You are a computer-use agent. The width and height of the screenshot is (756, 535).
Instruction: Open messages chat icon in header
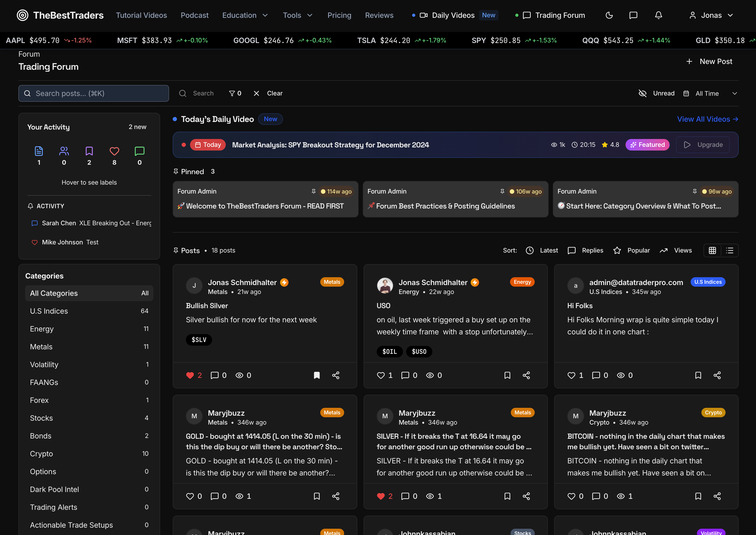[x=633, y=15]
